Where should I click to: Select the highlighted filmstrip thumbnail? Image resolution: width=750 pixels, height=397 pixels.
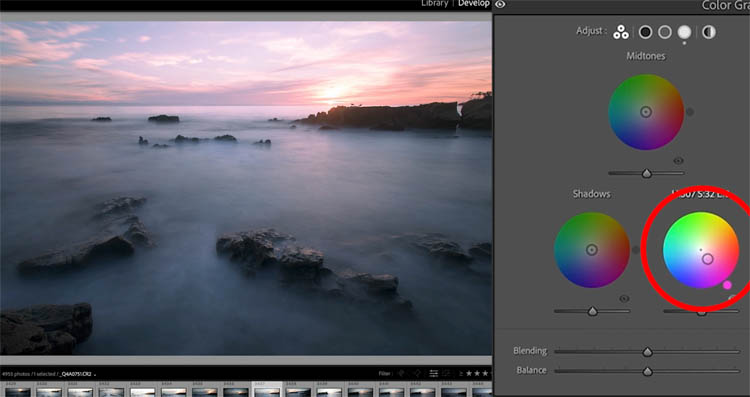coord(267,390)
